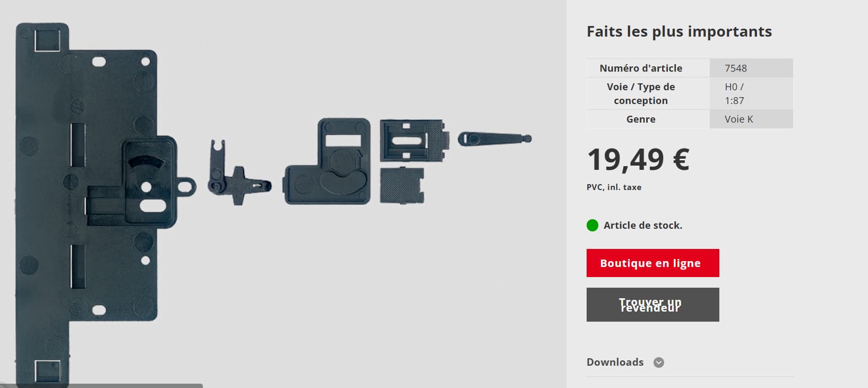The image size is (868, 388).
Task: Click the long pointer arm part
Action: click(494, 139)
